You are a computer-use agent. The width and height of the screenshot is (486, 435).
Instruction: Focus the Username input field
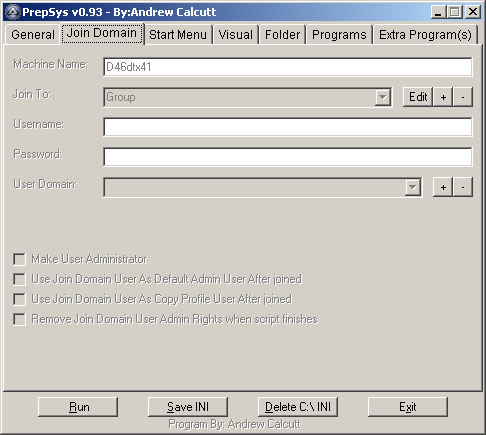288,127
